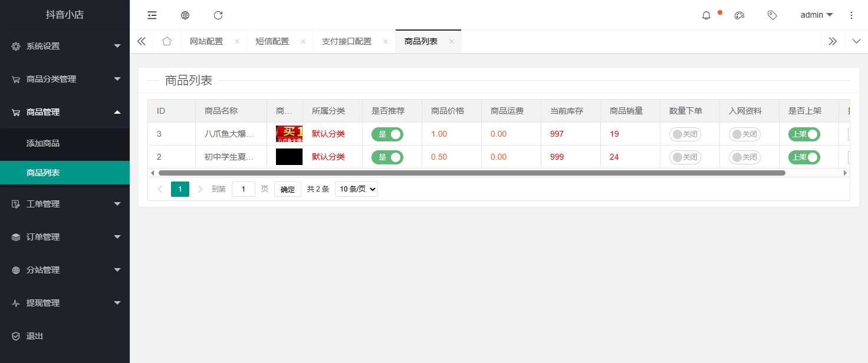868x363 pixels.
Task: Open the website globe icon in the header
Action: [x=185, y=15]
